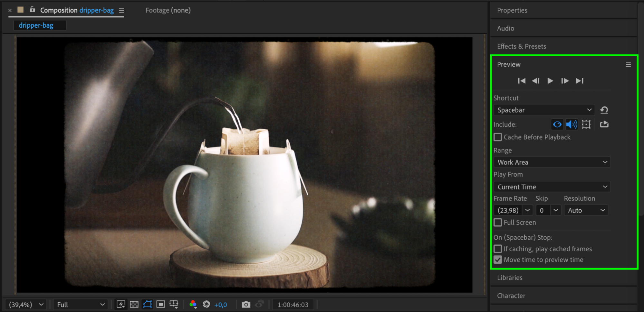Click the Play preview button

pos(550,81)
